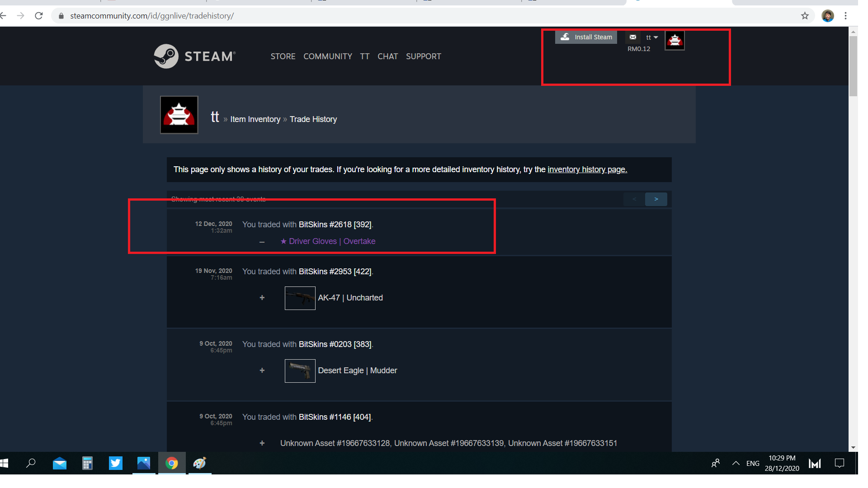Click the RM0.12 wallet balance
The width and height of the screenshot is (868, 488).
pos(639,49)
